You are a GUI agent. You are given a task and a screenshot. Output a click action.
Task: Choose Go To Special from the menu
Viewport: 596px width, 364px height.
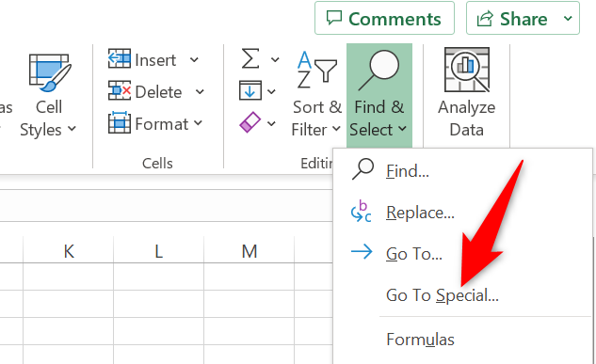pyautogui.click(x=443, y=295)
